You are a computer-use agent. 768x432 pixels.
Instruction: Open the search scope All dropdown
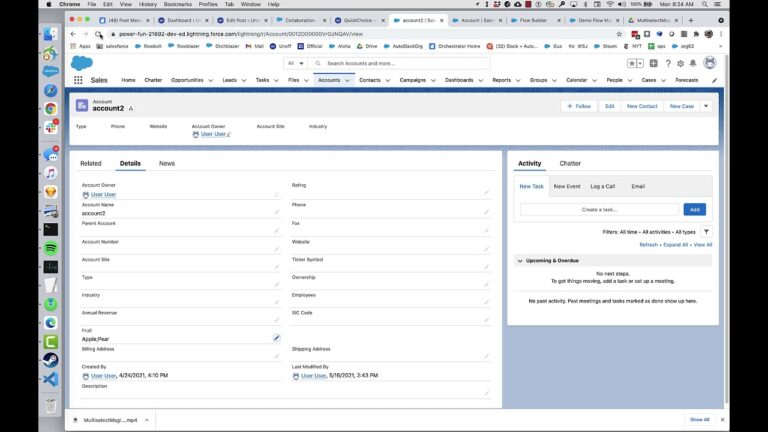[295, 63]
